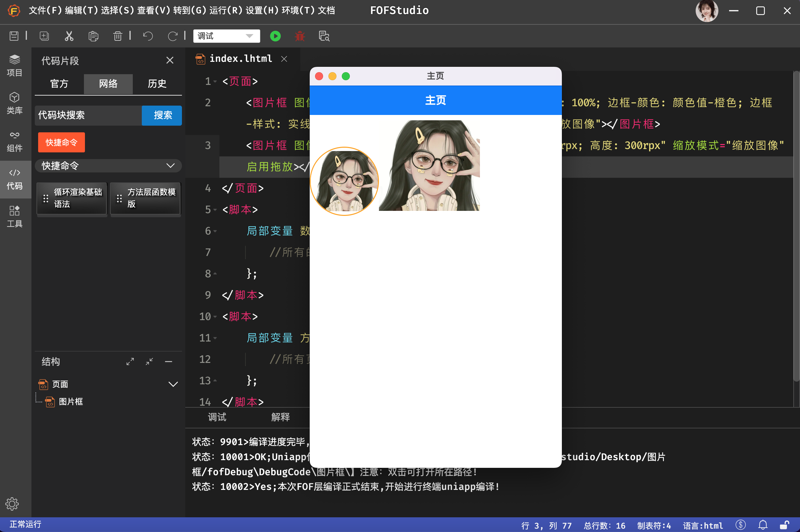Click the notification bell status icon
This screenshot has width=800, height=532.
click(763, 525)
